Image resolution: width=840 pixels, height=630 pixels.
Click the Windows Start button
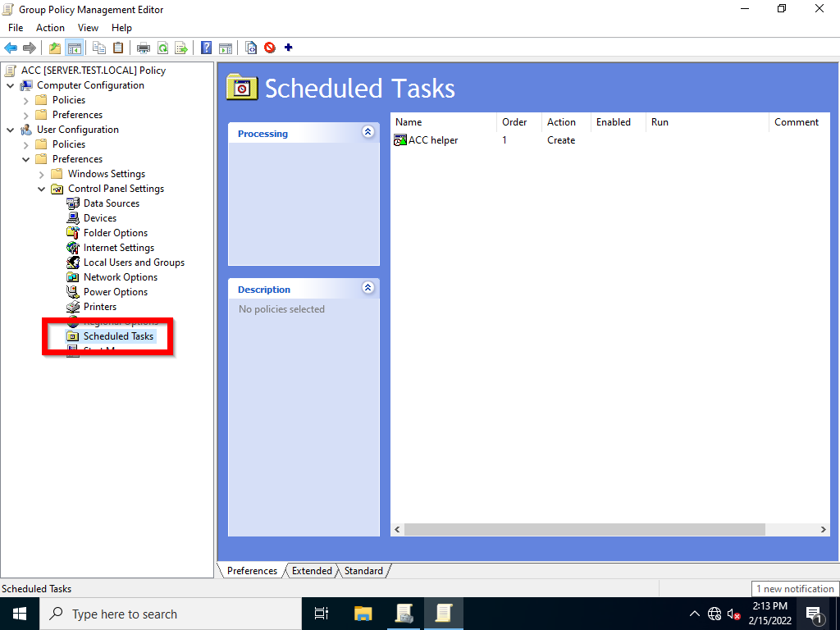(x=20, y=614)
